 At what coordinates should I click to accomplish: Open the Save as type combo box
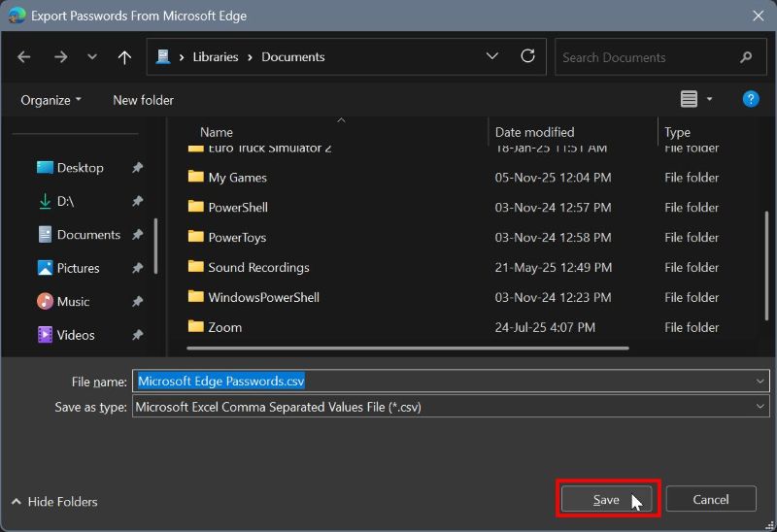451,407
